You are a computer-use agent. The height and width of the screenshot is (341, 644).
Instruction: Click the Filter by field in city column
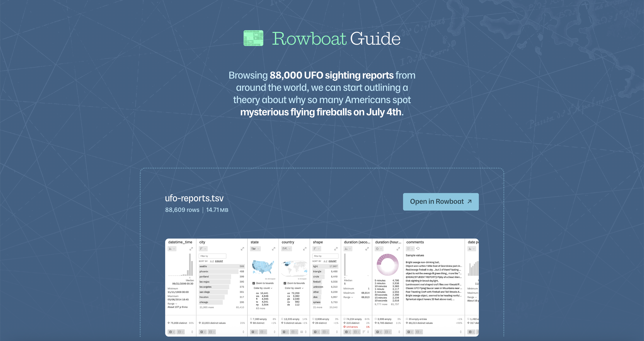pyautogui.click(x=212, y=256)
